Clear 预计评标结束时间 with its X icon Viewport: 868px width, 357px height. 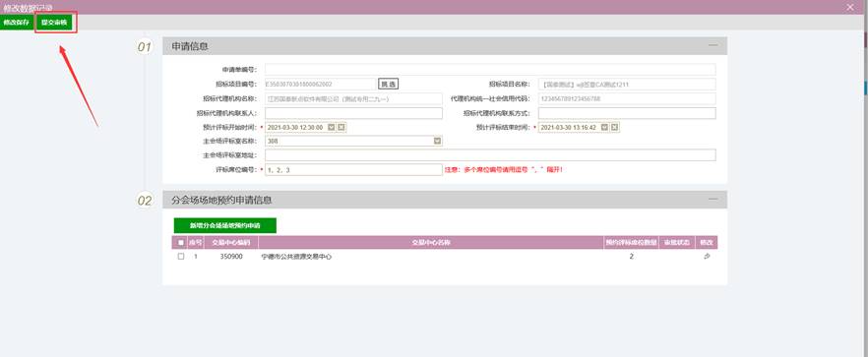(615, 127)
